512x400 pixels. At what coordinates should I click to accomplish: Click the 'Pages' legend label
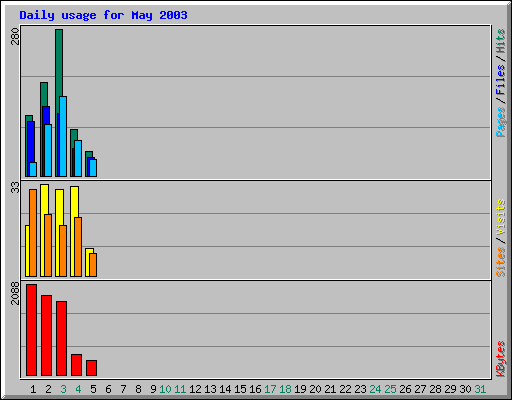[x=501, y=122]
